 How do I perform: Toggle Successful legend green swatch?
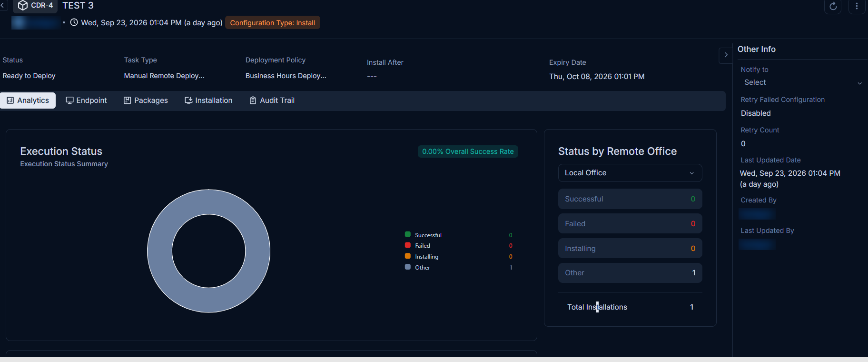pyautogui.click(x=408, y=234)
